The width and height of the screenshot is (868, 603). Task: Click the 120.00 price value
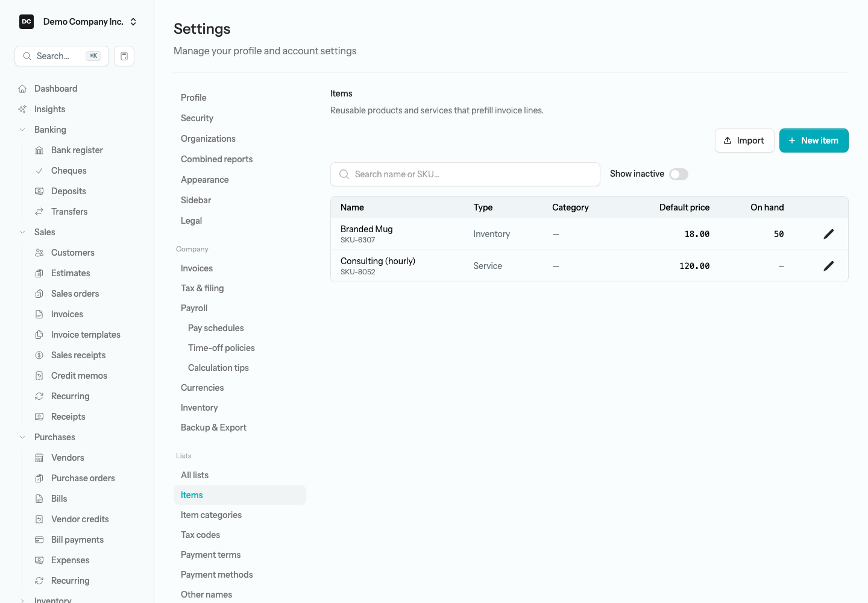pyautogui.click(x=694, y=266)
